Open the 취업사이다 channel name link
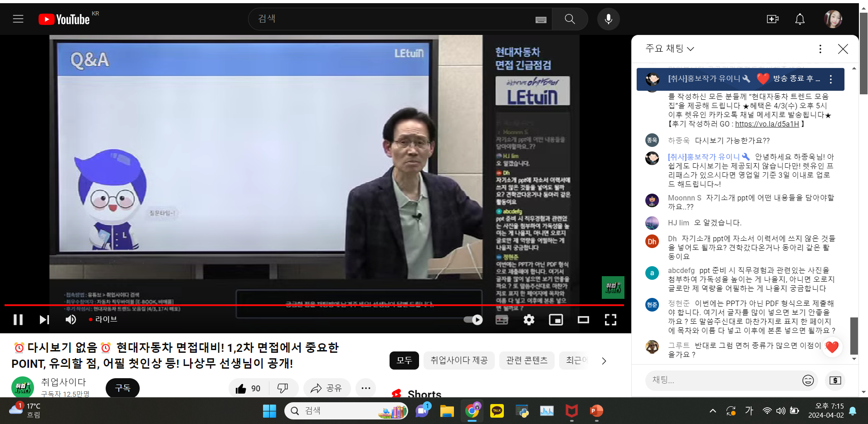 63,382
